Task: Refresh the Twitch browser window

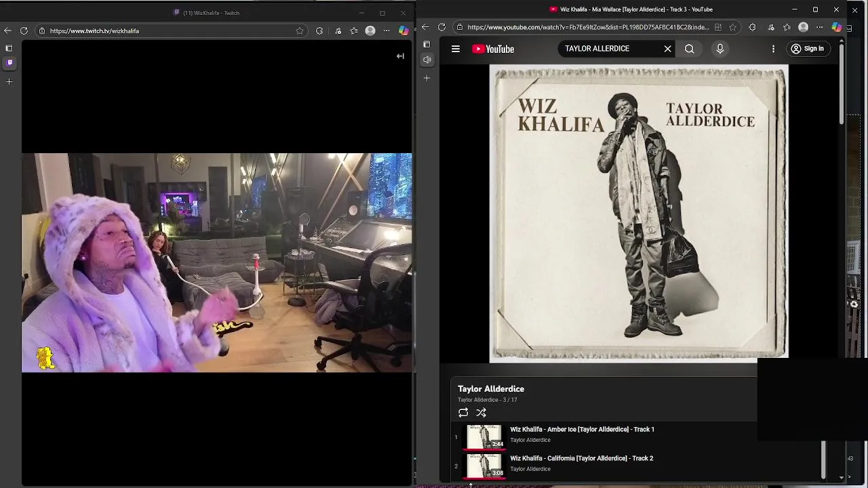Action: coord(24,30)
